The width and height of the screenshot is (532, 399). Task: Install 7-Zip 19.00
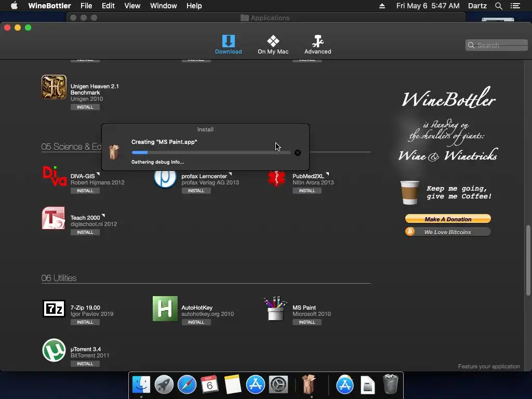pyautogui.click(x=85, y=322)
